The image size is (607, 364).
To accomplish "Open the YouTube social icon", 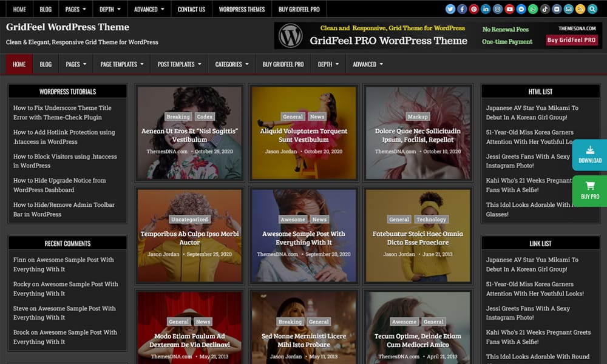I will (x=509, y=9).
